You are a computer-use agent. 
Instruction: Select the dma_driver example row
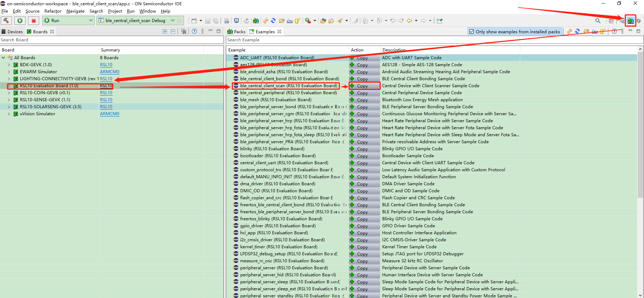click(278, 184)
